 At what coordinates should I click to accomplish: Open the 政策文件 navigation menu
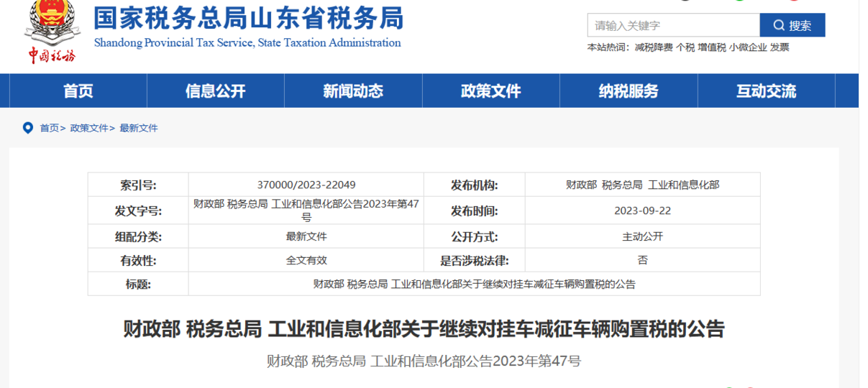[491, 91]
